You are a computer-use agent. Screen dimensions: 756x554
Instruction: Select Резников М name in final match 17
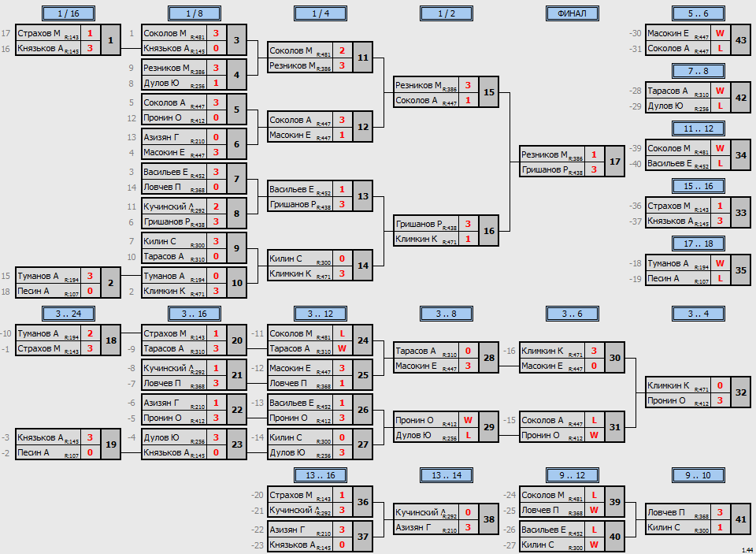[544, 154]
